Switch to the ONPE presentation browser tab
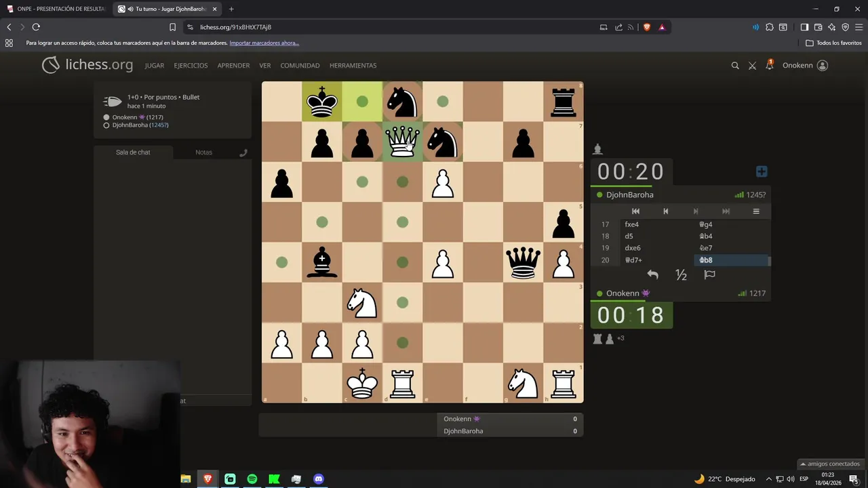This screenshot has width=868, height=488. [57, 9]
